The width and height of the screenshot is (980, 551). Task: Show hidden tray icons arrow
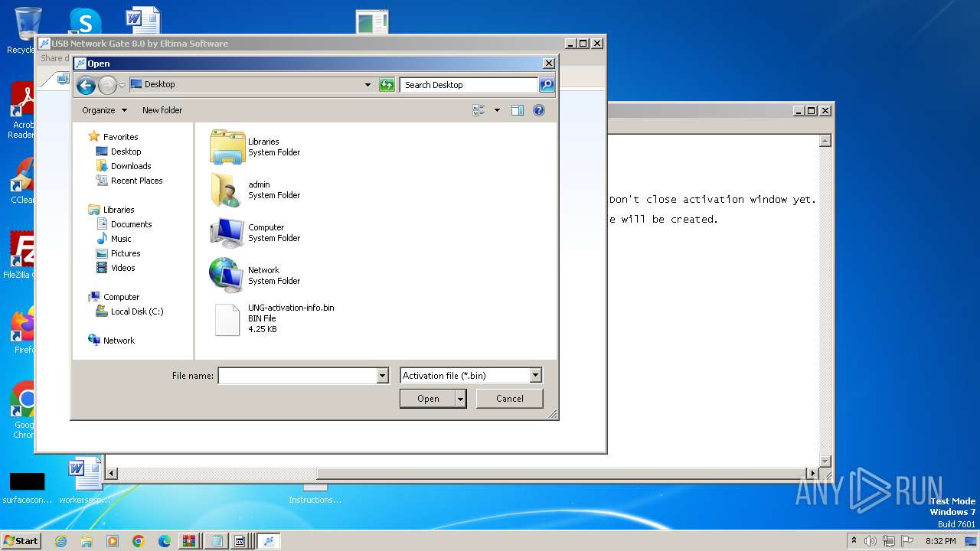coord(854,541)
